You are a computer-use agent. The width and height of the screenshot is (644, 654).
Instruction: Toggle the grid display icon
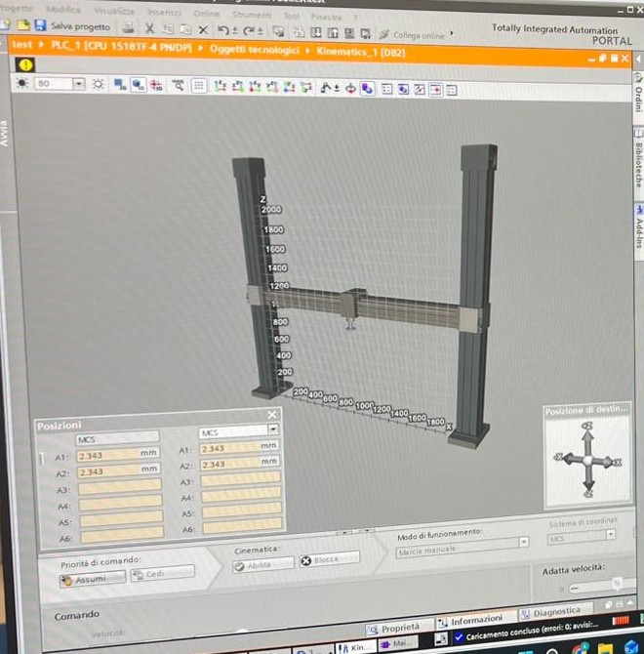[x=199, y=86]
